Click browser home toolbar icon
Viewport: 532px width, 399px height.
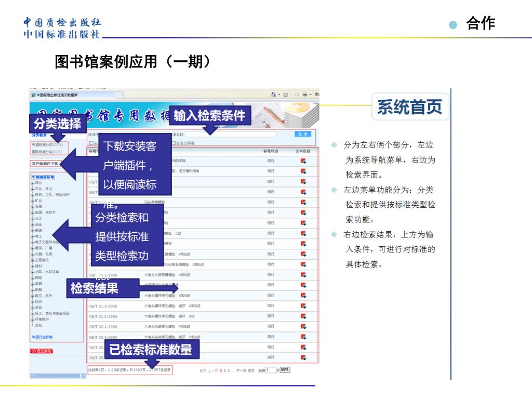coord(273,95)
